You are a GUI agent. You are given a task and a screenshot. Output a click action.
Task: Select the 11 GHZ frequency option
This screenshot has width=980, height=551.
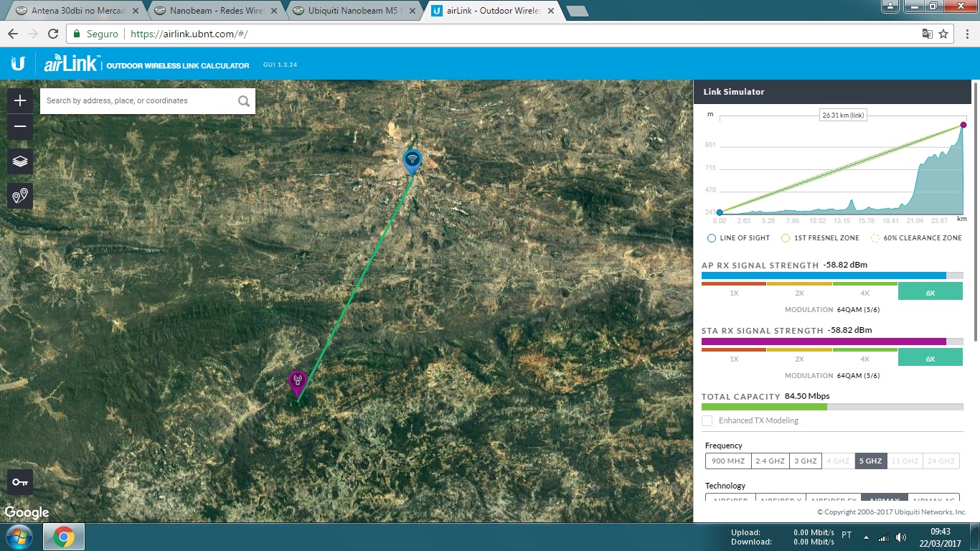pyautogui.click(x=905, y=461)
